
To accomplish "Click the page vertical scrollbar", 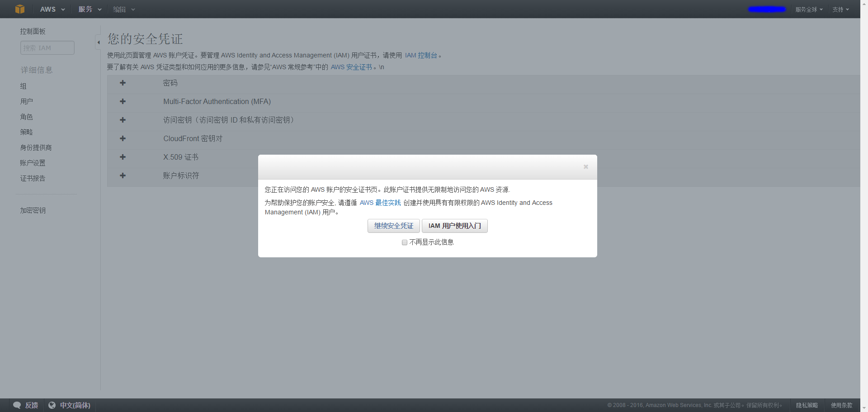I will click(864, 206).
